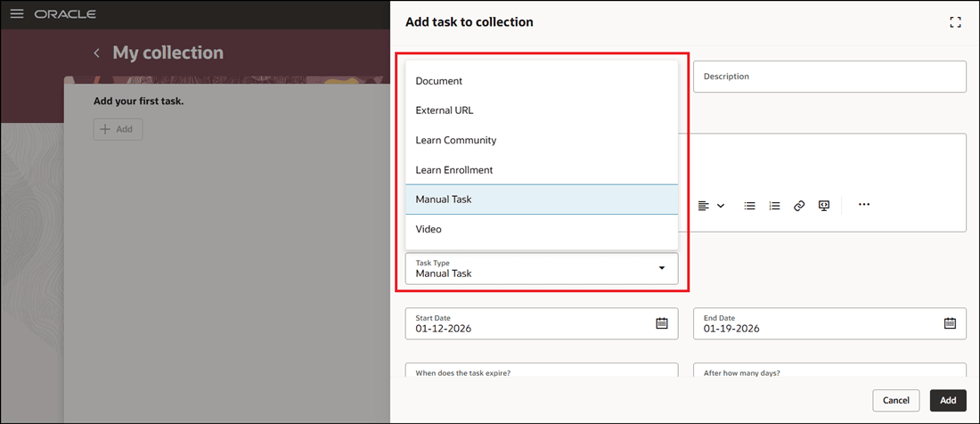Insert a numbered list
The width and height of the screenshot is (980, 424).
click(775, 206)
